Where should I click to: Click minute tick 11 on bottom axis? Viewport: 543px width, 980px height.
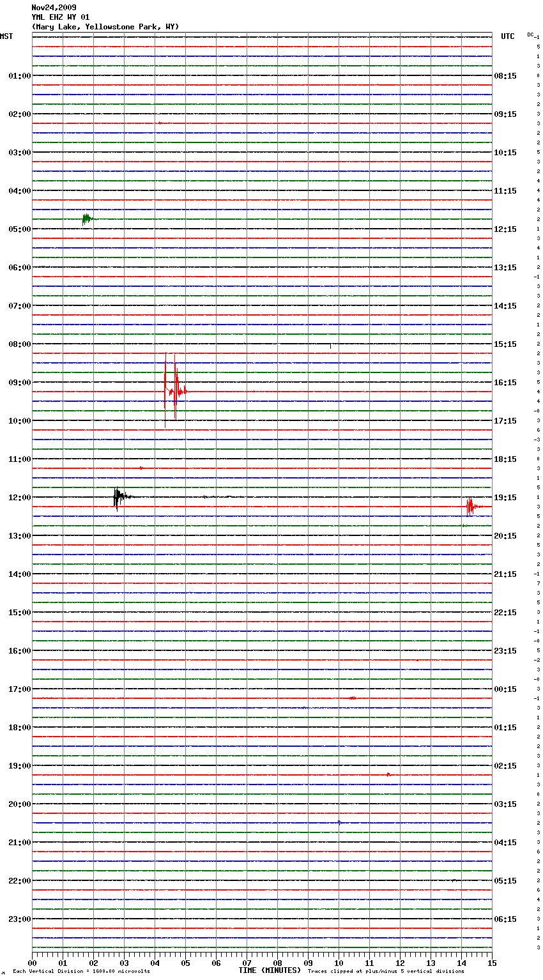pyautogui.click(x=369, y=963)
